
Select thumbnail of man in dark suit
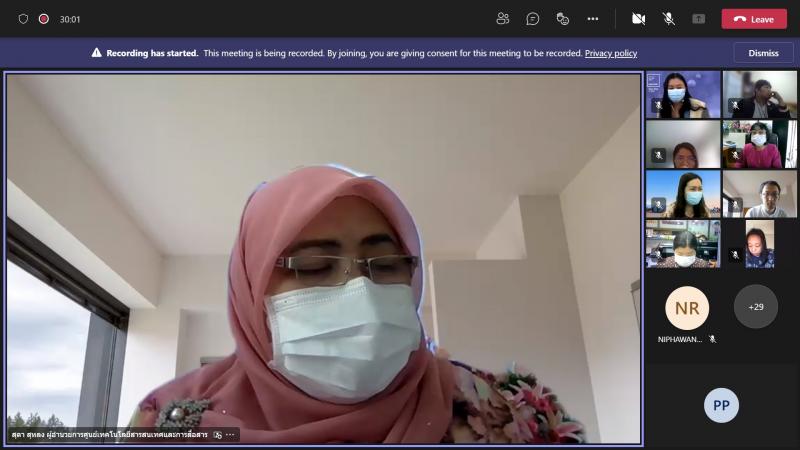pyautogui.click(x=760, y=95)
